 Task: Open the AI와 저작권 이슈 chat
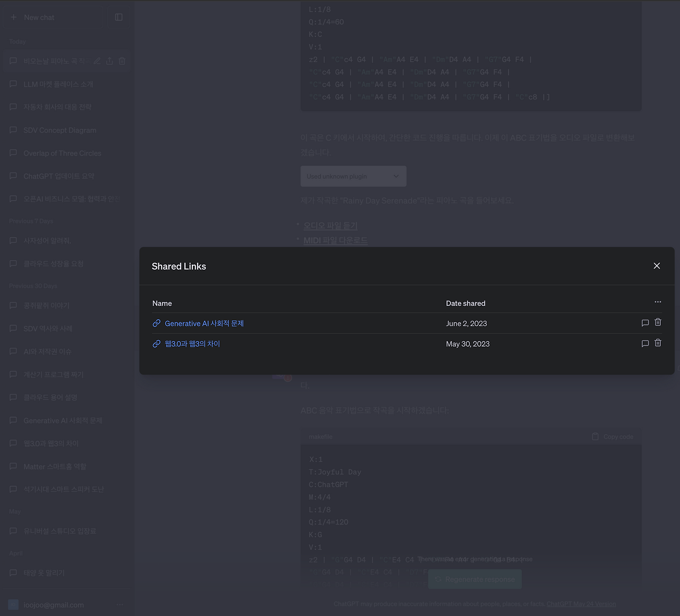(x=66, y=352)
